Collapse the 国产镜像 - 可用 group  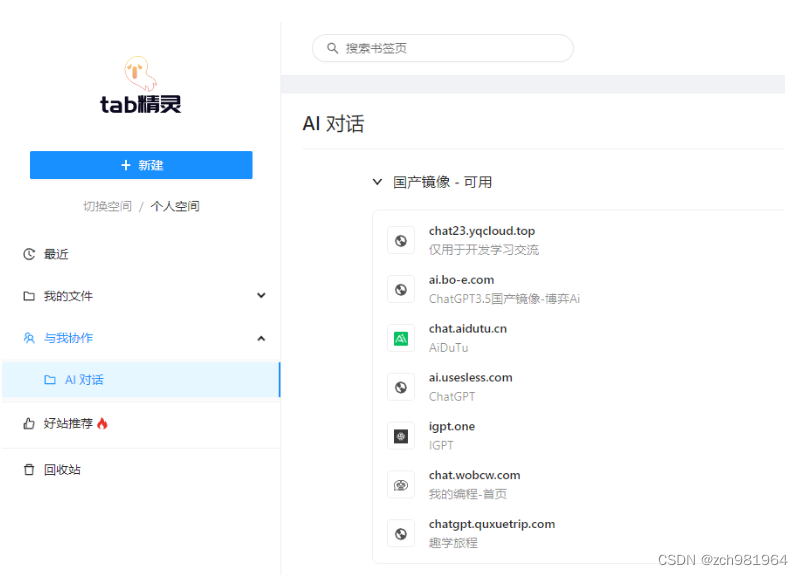(377, 182)
